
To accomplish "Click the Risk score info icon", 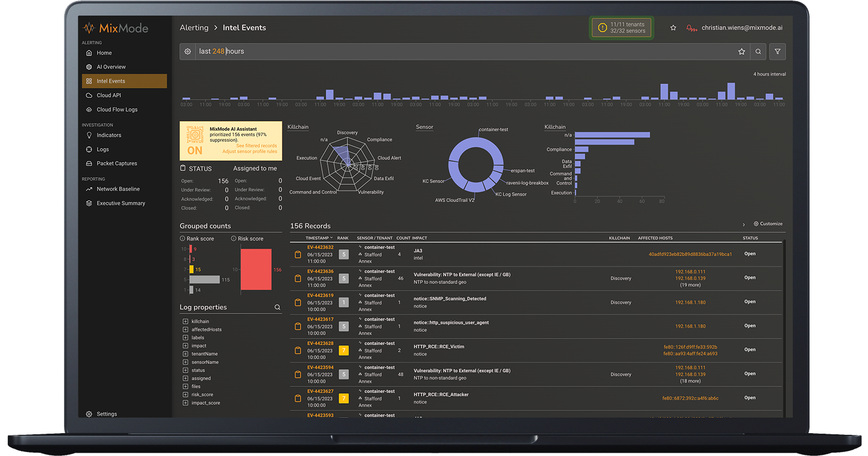I will pyautogui.click(x=234, y=238).
